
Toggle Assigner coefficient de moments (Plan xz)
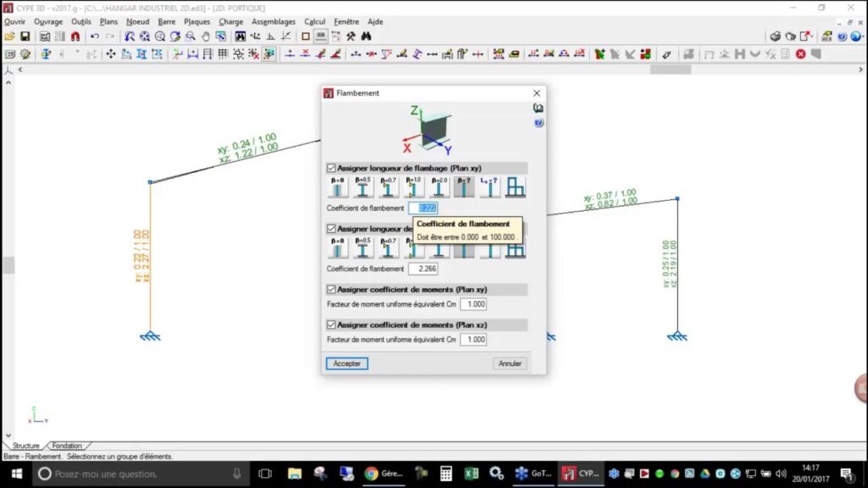tap(332, 325)
